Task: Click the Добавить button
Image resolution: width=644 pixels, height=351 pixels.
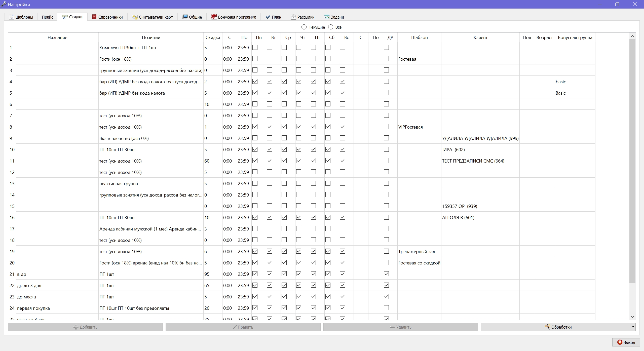Action: tap(85, 327)
